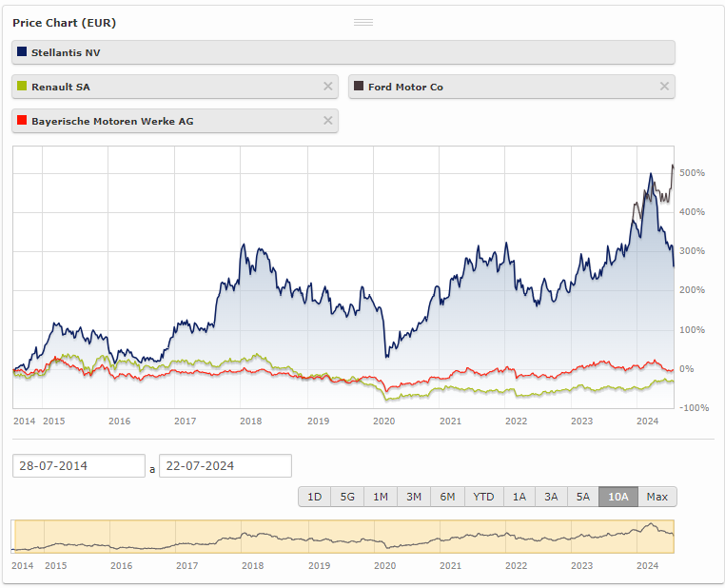The image size is (725, 588).
Task: Click the 0% axis label
Action: click(x=687, y=369)
